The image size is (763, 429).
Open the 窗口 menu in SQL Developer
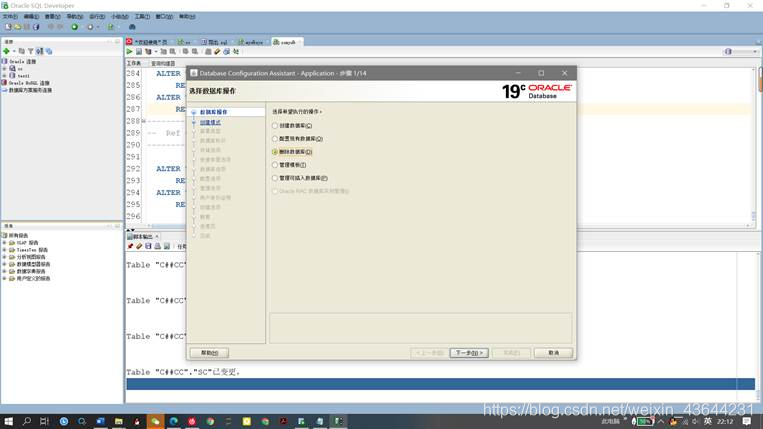pyautogui.click(x=164, y=17)
